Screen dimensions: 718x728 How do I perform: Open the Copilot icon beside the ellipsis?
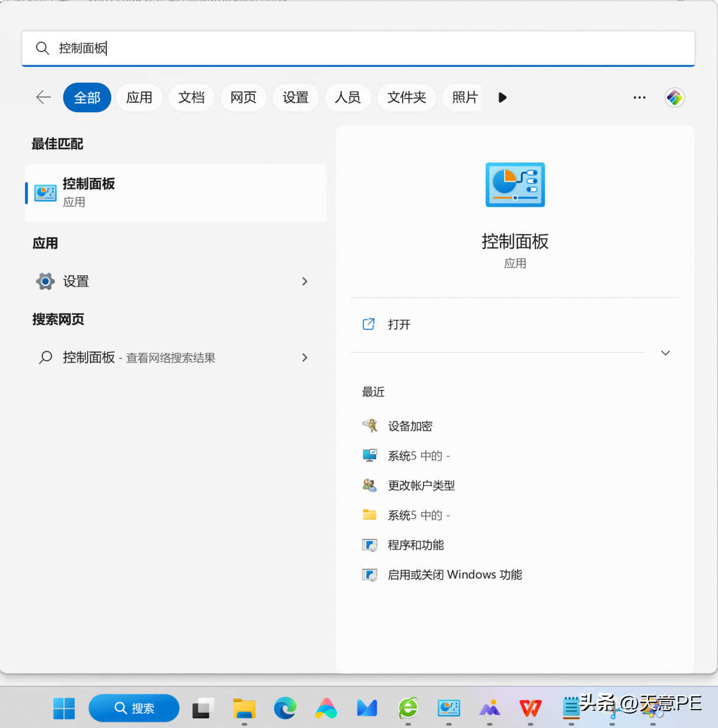[674, 97]
